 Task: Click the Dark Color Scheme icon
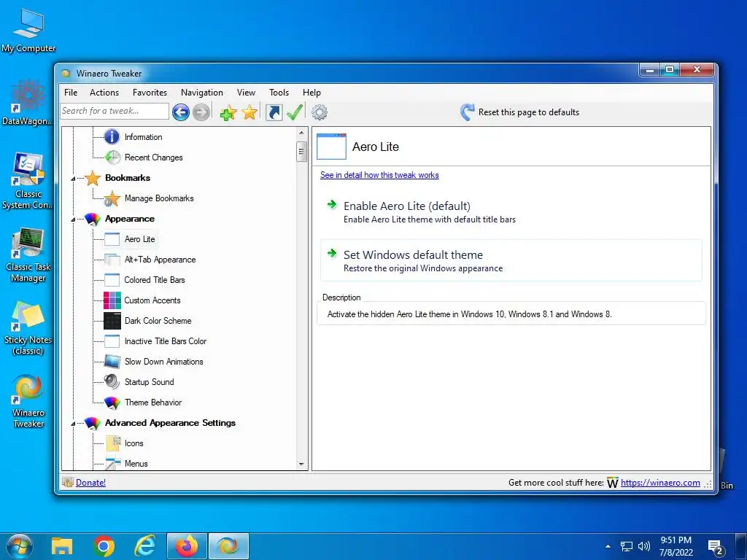pyautogui.click(x=112, y=321)
